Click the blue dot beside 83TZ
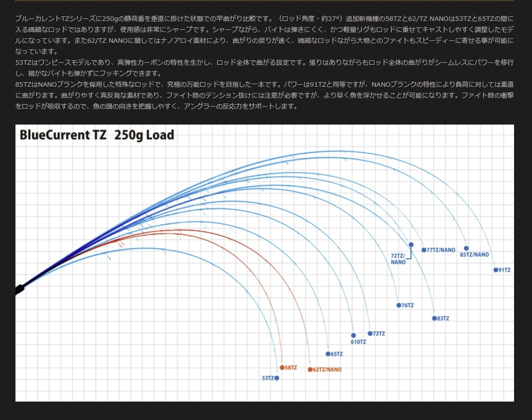This screenshot has height=420, width=532. [x=434, y=318]
